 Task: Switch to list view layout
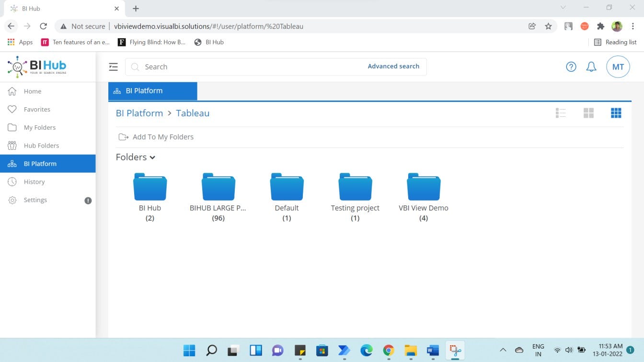(x=561, y=113)
